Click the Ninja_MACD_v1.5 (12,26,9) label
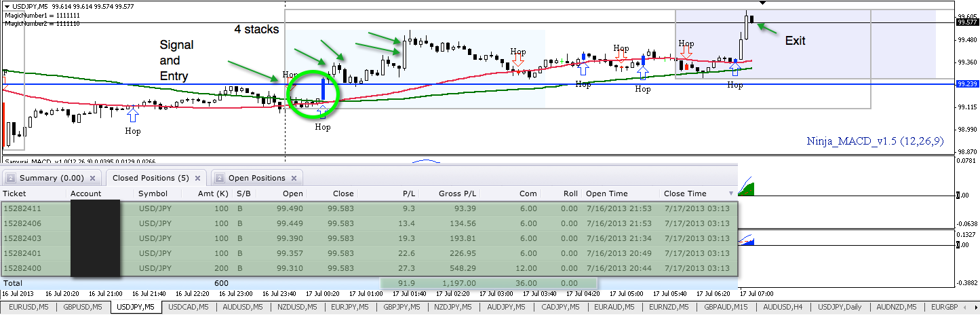 point(876,141)
